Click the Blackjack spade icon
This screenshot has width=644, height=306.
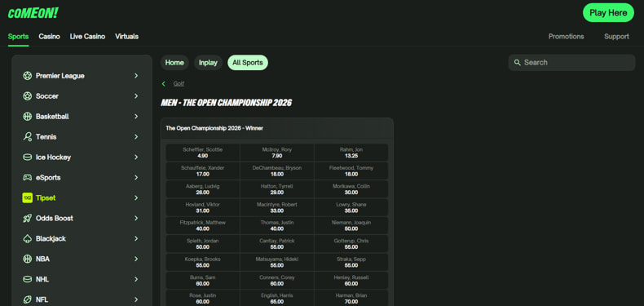(28, 238)
